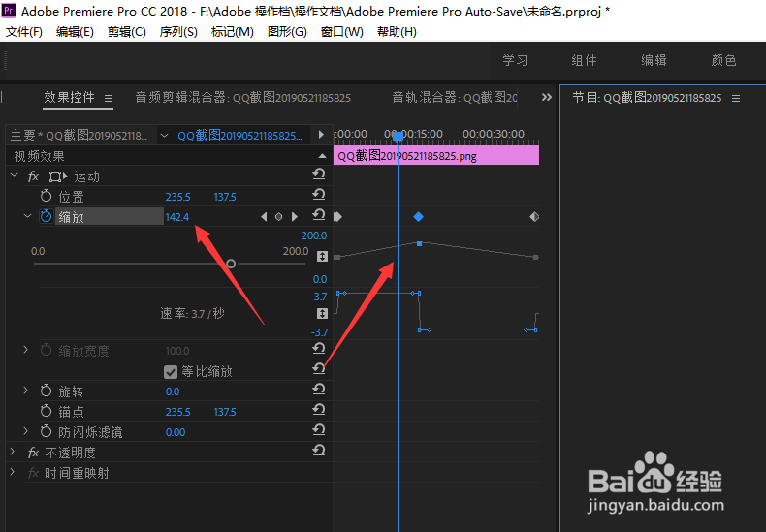Image resolution: width=766 pixels, height=532 pixels.
Task: Reset the 缩放宽度 parameter
Action: click(x=319, y=348)
